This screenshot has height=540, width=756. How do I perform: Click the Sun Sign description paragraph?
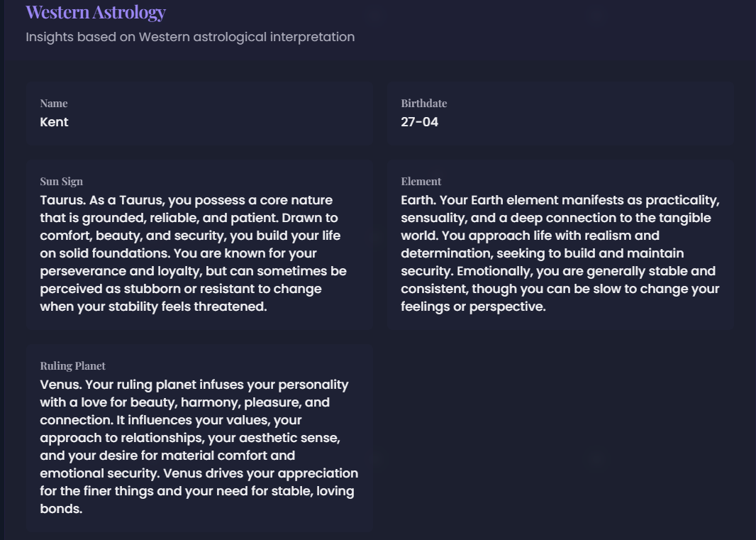[x=191, y=253]
